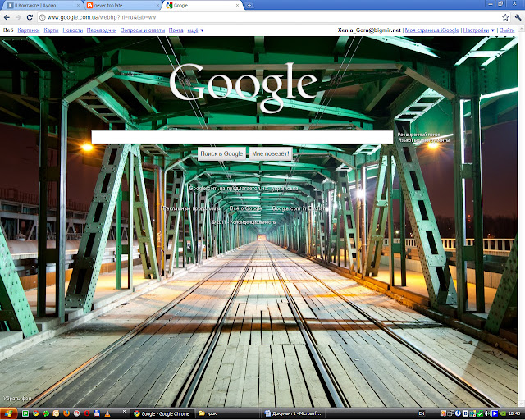
Task: Open the Переводчик link
Action: (102, 30)
